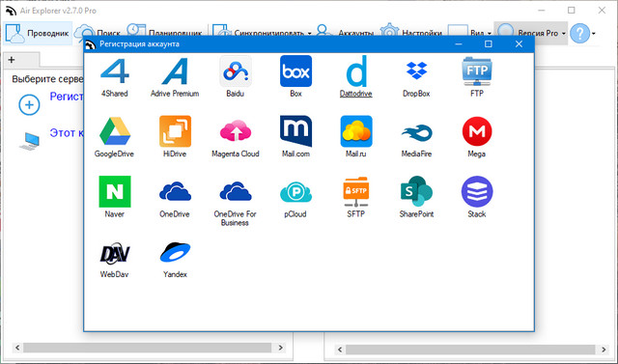Open the Аккаунты toolbar item

(346, 31)
